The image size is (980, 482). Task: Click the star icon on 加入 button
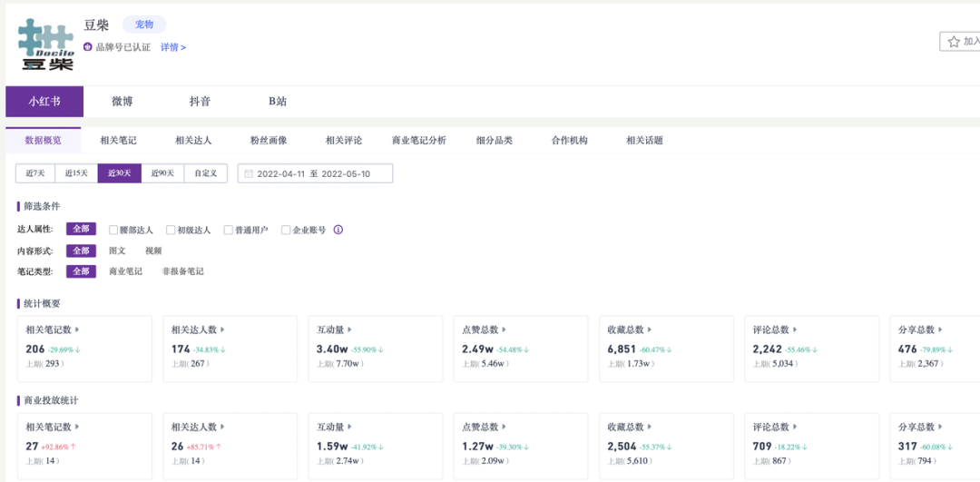coord(954,42)
